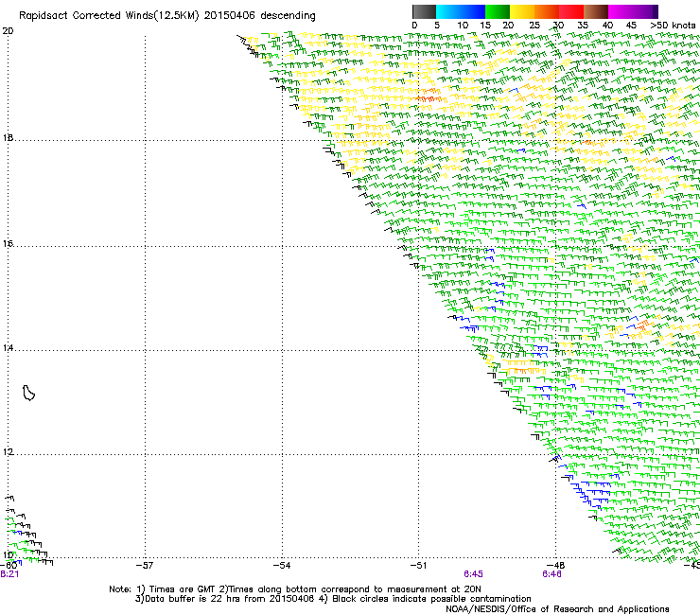Click the 'Rapidscat Corrected Winds(12.5KM)' title text
Screen dimensions: 700x615
tap(109, 16)
